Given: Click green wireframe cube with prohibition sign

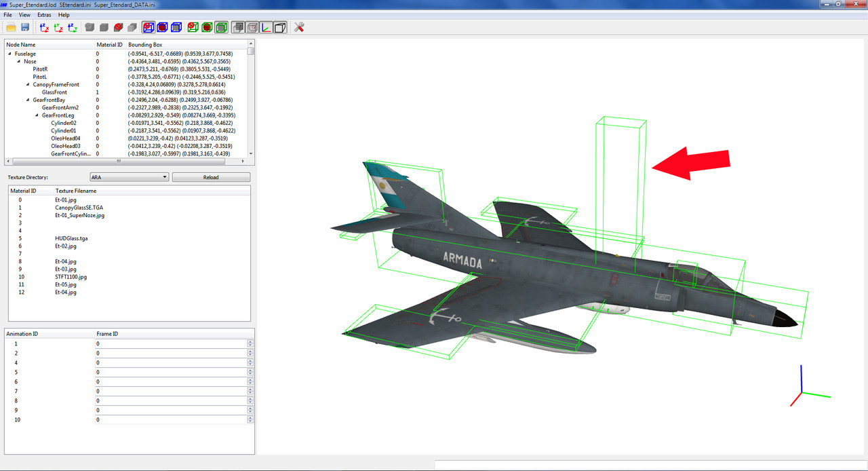Looking at the screenshot, I should tap(193, 28).
